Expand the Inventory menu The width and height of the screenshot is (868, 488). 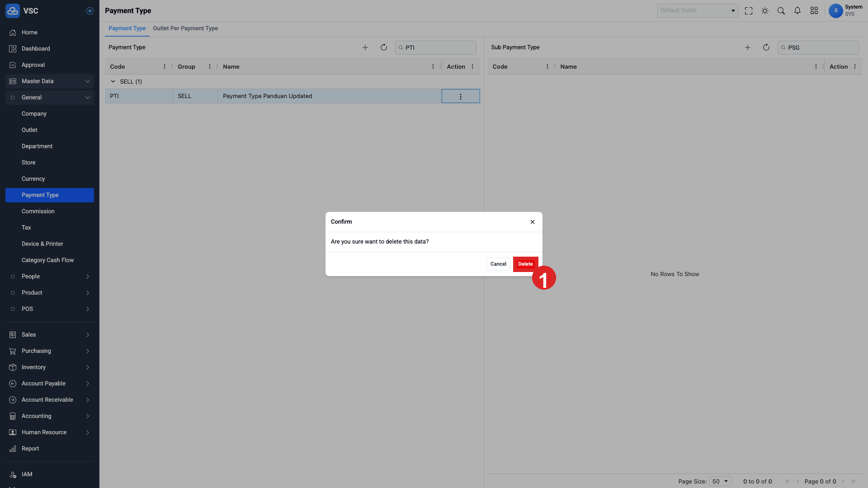(50, 367)
